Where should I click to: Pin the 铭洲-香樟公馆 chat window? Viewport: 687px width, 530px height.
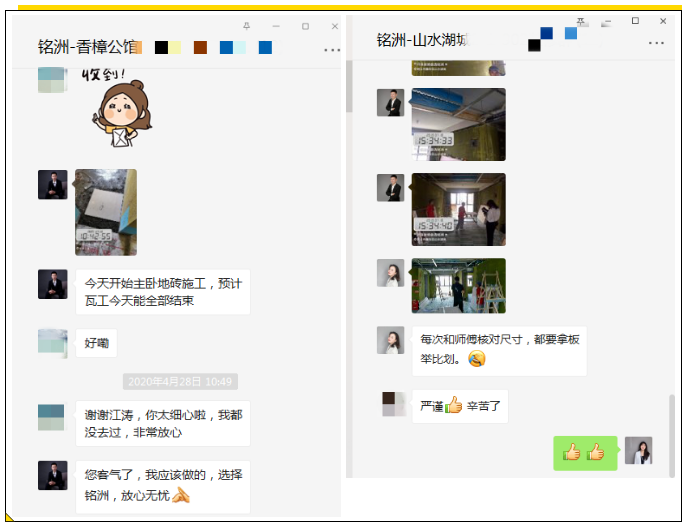point(247,25)
